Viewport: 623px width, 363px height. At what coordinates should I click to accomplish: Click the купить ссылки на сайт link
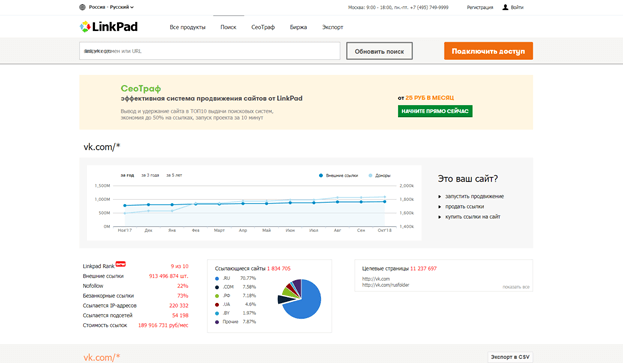[473, 216]
